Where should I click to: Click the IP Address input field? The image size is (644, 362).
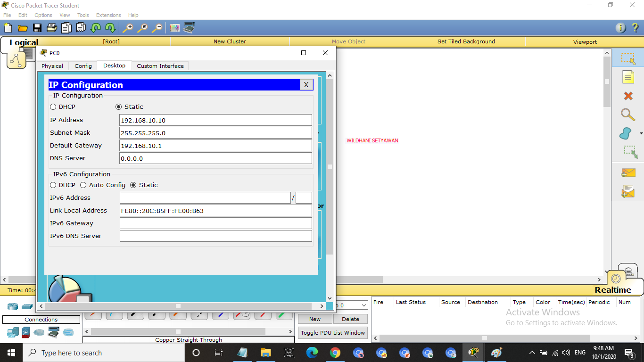point(215,120)
